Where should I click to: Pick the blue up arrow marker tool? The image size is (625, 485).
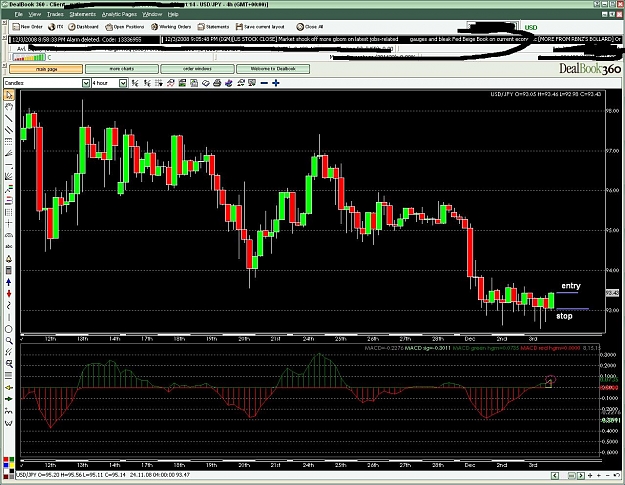pos(9,282)
